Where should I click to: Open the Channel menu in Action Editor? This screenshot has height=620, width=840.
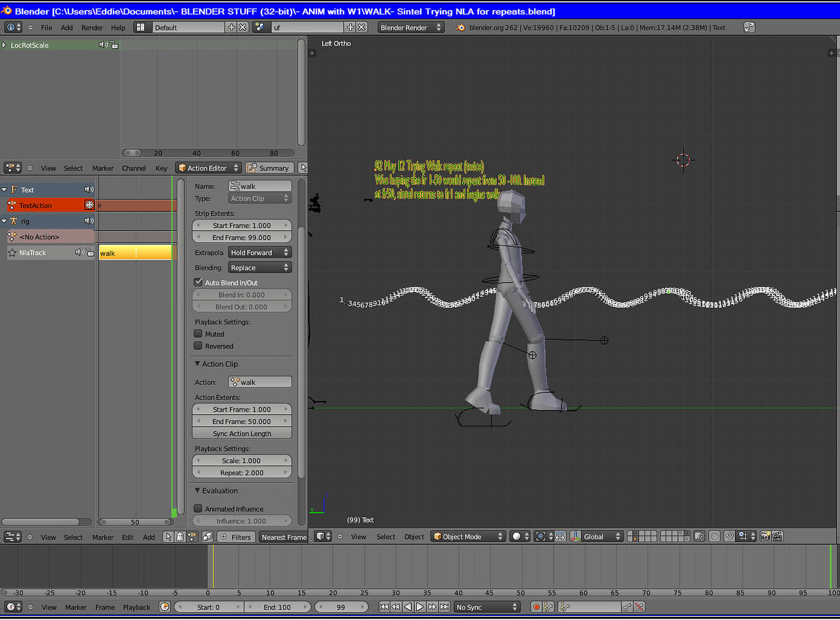(x=134, y=168)
